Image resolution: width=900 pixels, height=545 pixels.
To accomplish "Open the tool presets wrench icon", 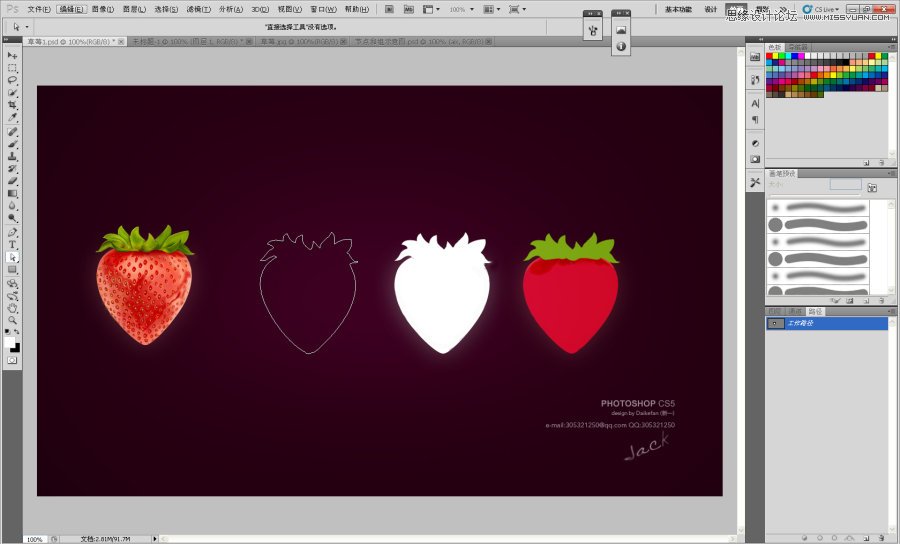I will [x=755, y=181].
